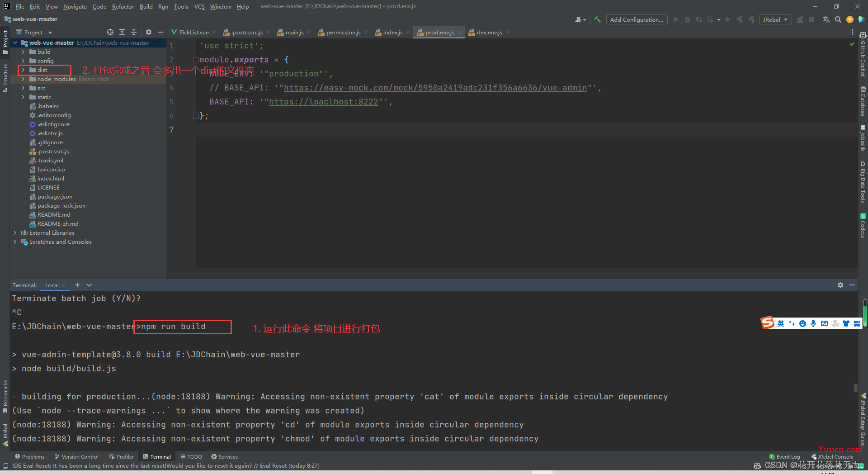Add a new terminal session with plus icon
Screen dimensions: 868x474
point(77,285)
